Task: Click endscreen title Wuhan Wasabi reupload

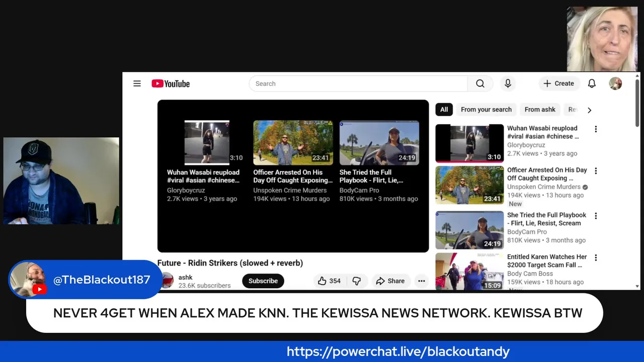Action: (x=203, y=176)
